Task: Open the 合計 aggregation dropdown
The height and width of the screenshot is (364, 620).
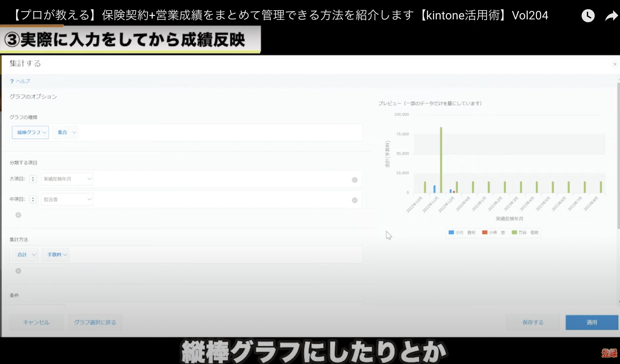Action: click(x=26, y=255)
